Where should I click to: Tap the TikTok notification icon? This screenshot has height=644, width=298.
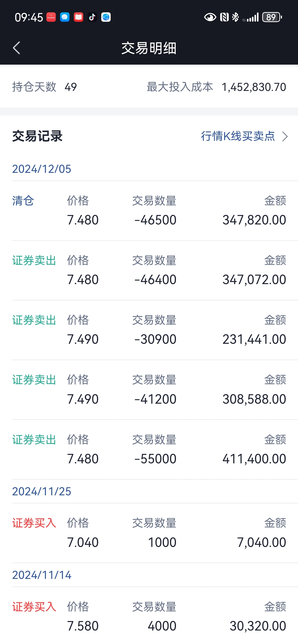(x=92, y=17)
